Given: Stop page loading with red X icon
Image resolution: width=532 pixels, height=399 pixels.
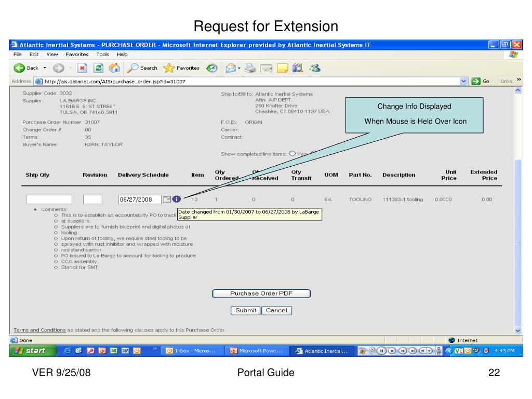Looking at the screenshot, I should [82, 68].
